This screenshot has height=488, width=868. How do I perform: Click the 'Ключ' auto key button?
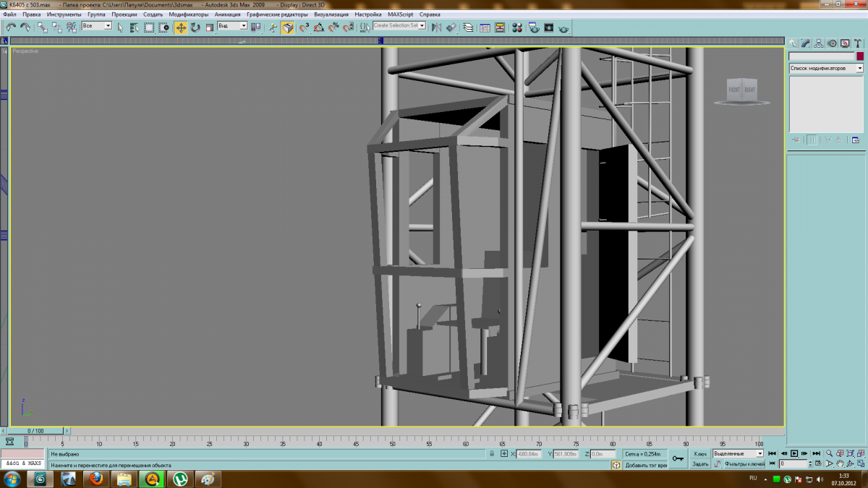[700, 453]
